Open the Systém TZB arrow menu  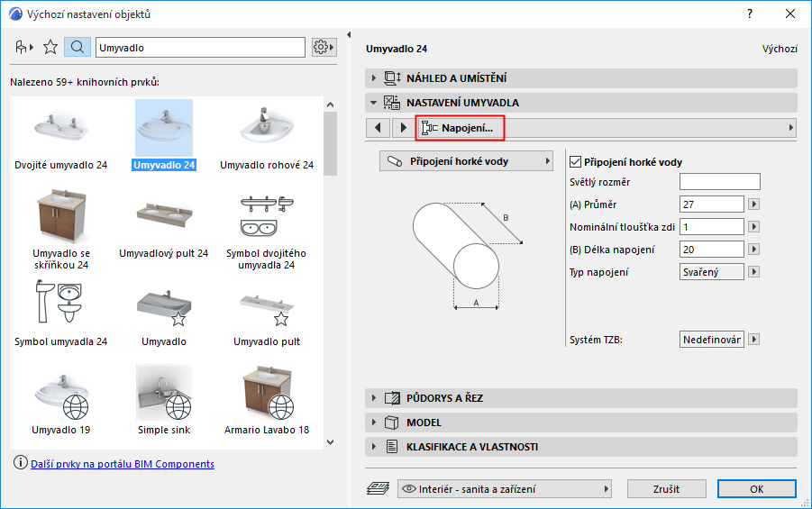pyautogui.click(x=754, y=339)
